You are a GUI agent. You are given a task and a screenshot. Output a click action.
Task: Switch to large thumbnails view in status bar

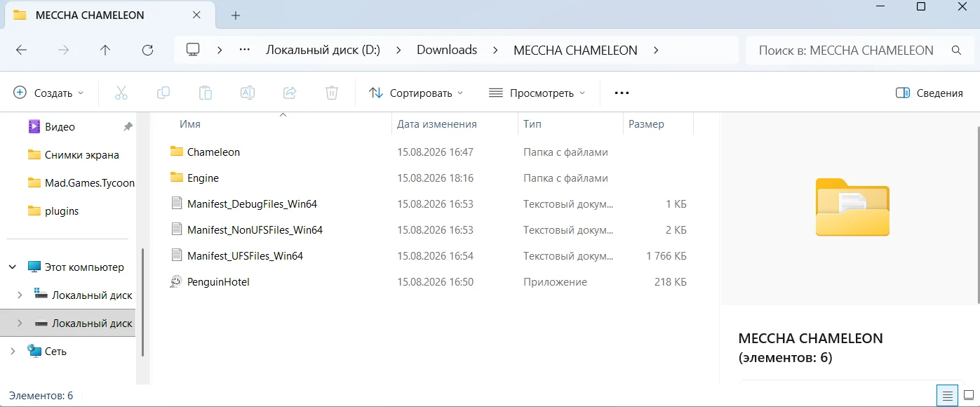point(968,396)
